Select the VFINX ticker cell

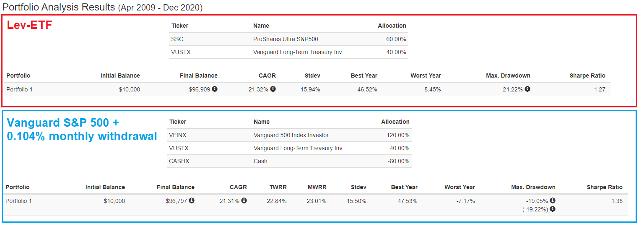click(178, 135)
